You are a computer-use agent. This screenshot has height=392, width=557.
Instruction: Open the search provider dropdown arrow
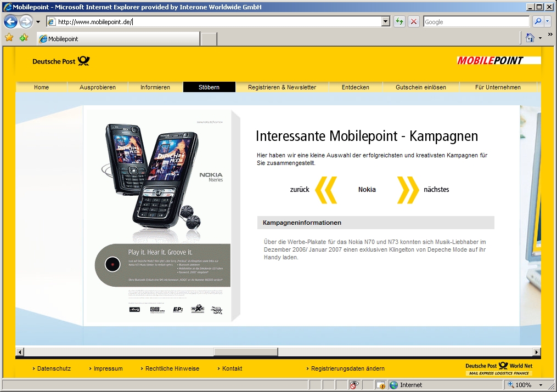(547, 21)
